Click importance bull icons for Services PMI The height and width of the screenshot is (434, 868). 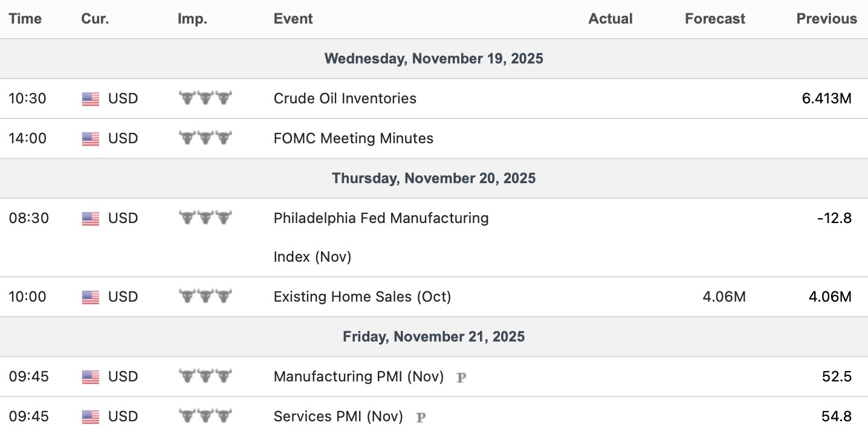pos(206,416)
